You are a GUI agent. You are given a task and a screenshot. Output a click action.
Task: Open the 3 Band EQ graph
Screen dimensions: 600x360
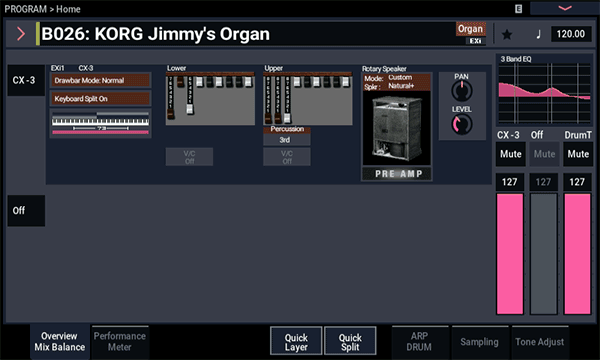click(544, 93)
